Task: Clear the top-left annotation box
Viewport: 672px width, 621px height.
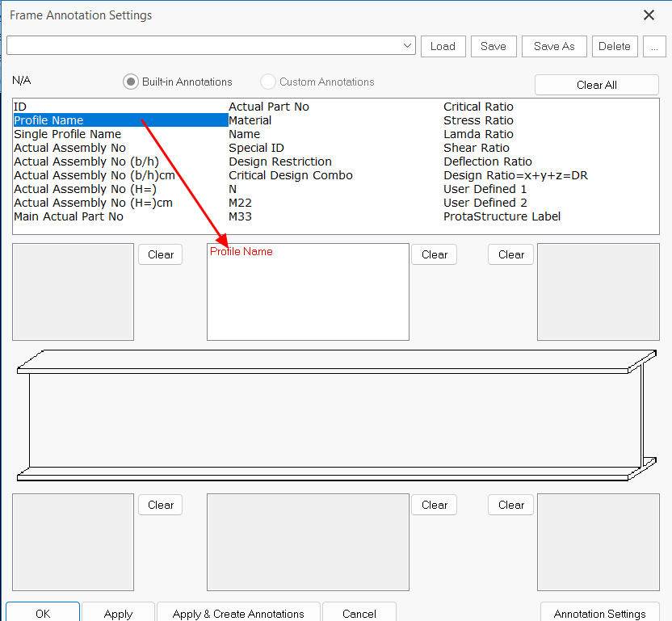Action: (160, 254)
